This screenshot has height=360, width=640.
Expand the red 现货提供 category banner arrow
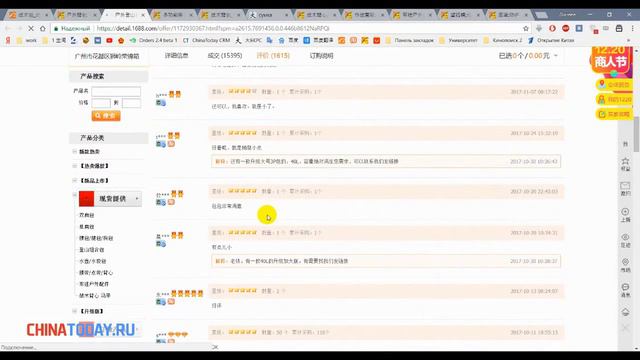point(137,199)
